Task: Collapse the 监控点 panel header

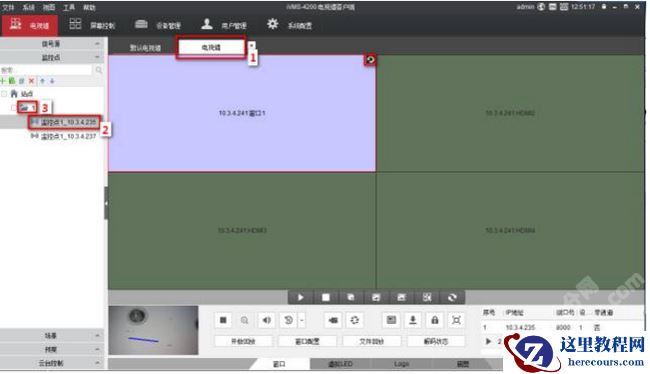Action: tap(51, 57)
